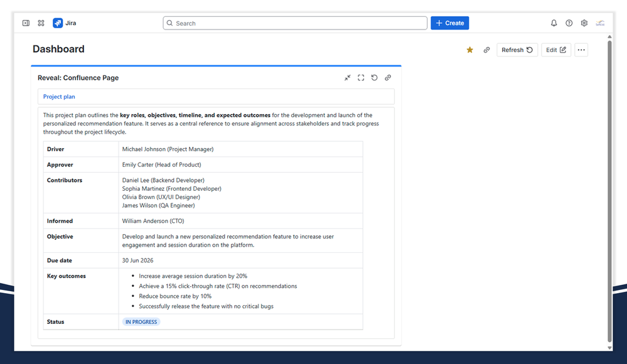Click the scrollbar down arrow

[x=609, y=348]
